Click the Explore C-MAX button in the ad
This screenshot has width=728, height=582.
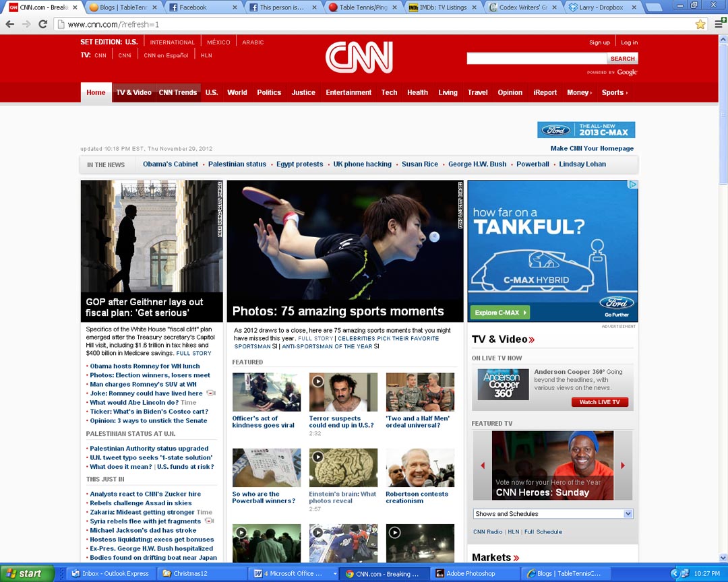pyautogui.click(x=499, y=313)
